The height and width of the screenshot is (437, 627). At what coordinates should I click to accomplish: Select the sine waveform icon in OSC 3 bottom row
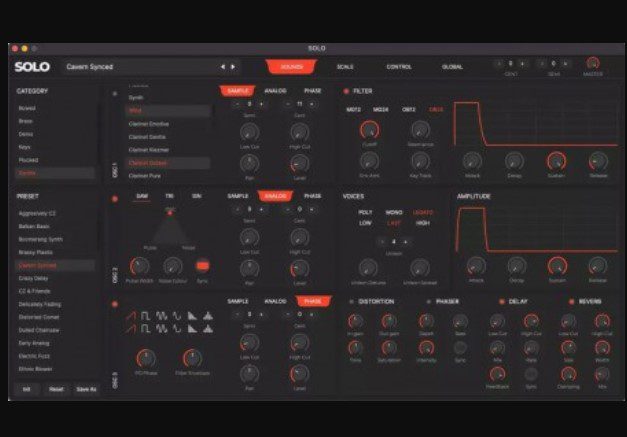(x=177, y=329)
